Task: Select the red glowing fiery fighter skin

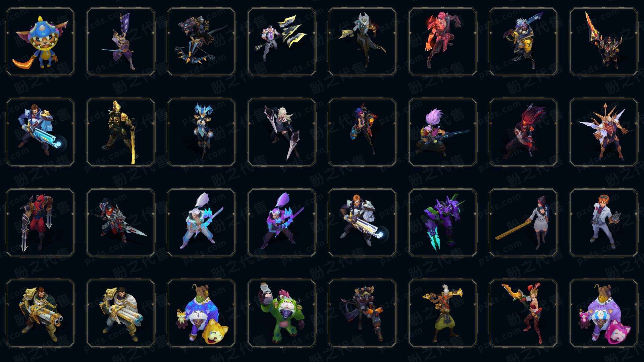Action: pyautogui.click(x=443, y=42)
